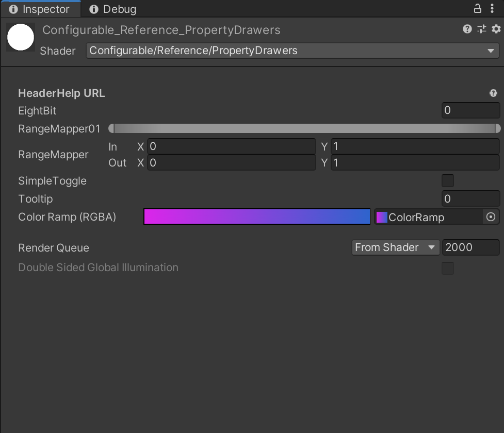Click the Configurable_Reference_PropertyDrawers material name

click(161, 30)
